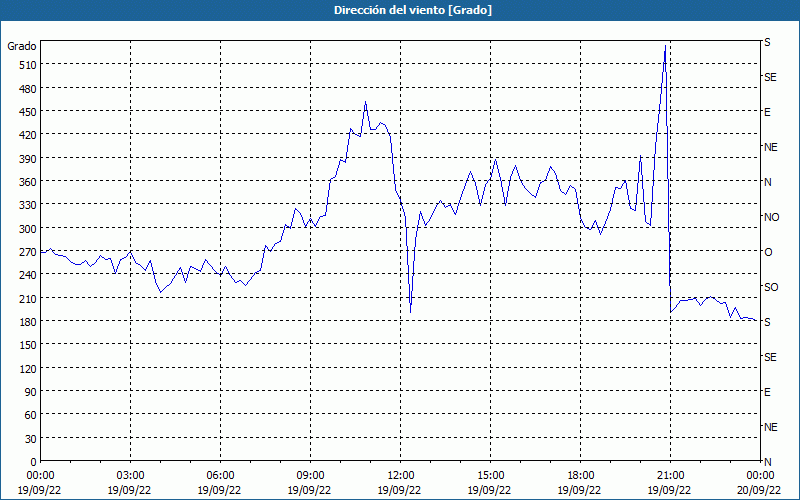Pick the 120 tick label on left axis
Image resolution: width=800 pixels, height=500 pixels.
pos(28,368)
